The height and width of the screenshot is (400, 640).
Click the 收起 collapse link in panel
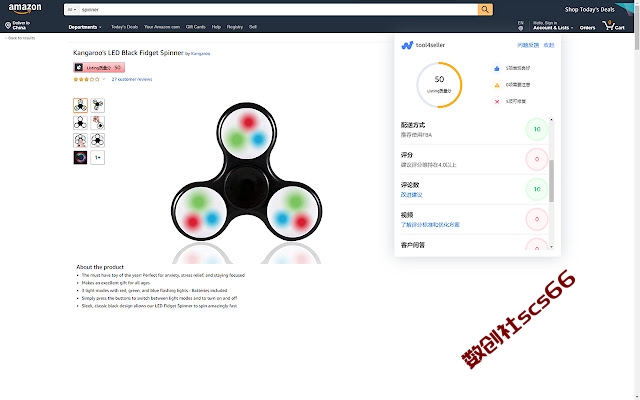(549, 45)
